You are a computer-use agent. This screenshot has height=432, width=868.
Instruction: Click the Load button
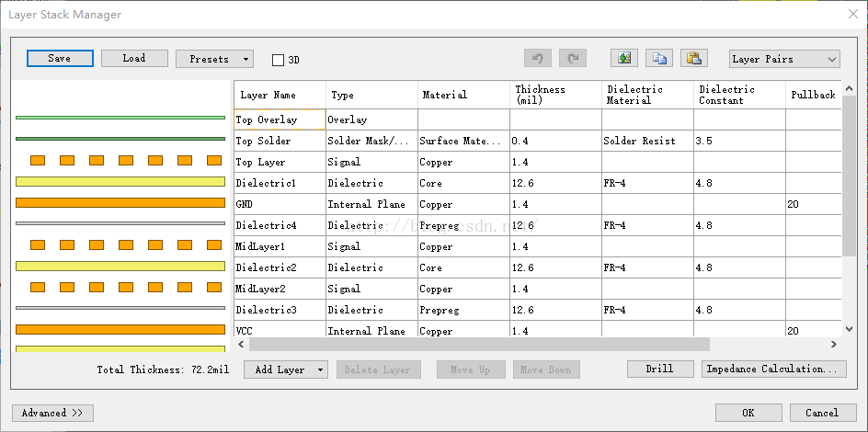134,58
